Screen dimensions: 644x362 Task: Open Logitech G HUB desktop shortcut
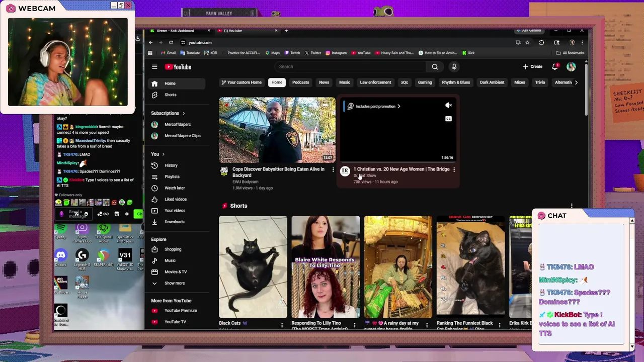tap(82, 258)
